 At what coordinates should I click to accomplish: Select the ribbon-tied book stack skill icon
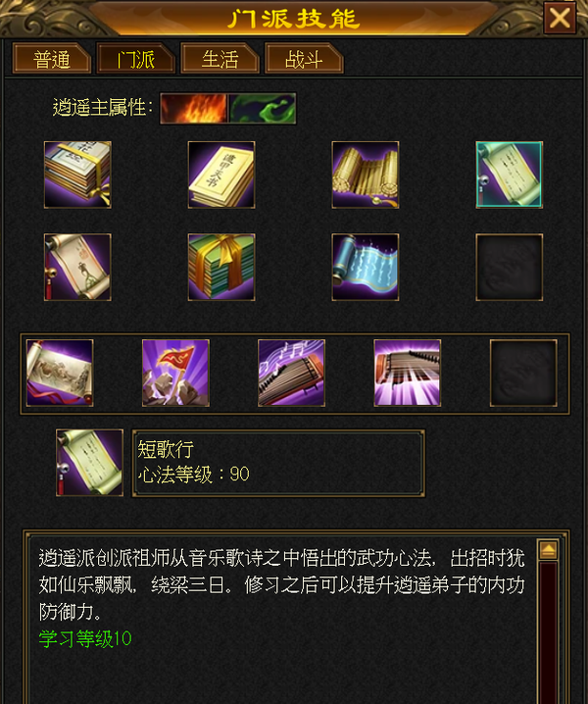tap(77, 175)
